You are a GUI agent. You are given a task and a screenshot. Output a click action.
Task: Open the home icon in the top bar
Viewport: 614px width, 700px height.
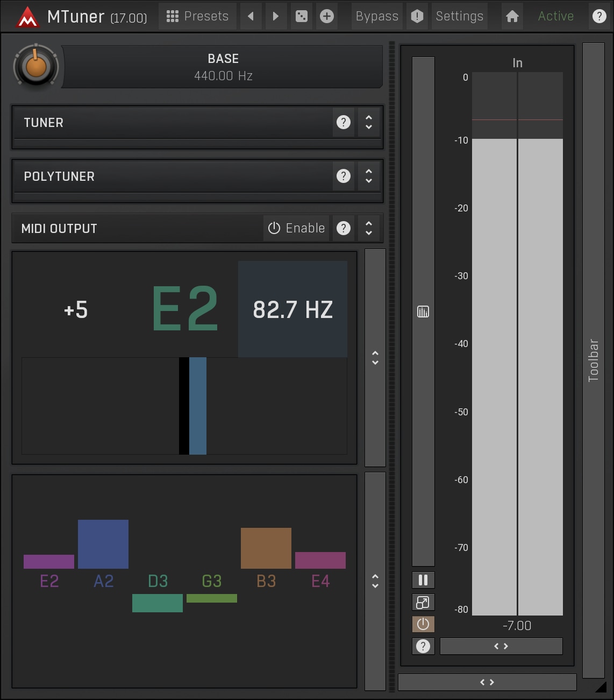click(x=512, y=16)
